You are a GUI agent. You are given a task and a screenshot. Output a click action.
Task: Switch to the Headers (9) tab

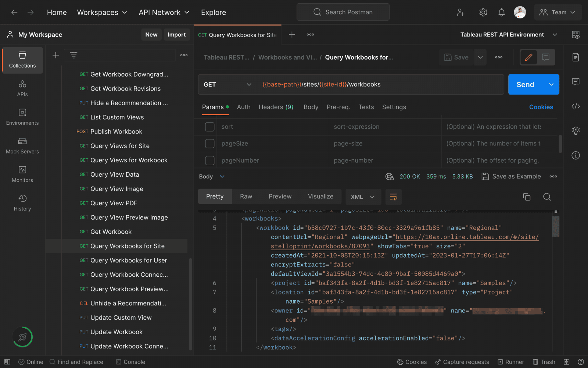(276, 107)
